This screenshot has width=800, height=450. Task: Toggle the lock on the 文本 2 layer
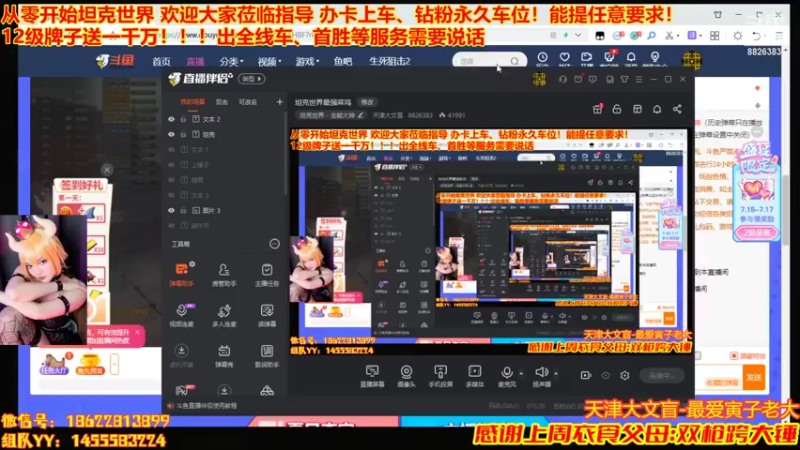(x=183, y=119)
